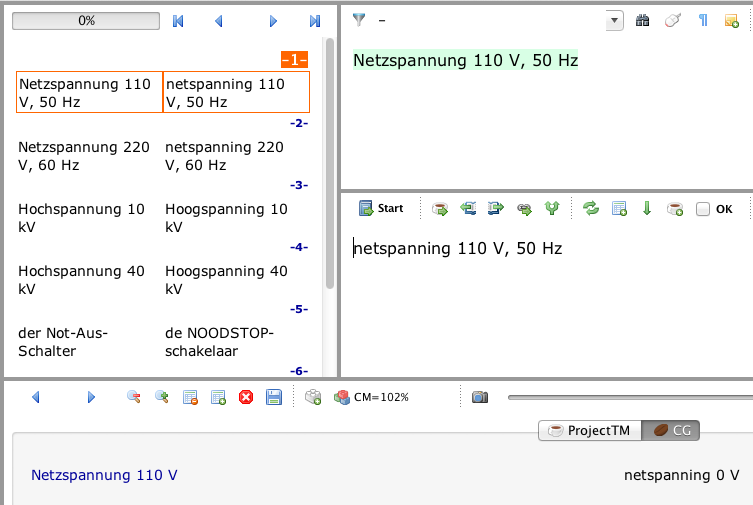Click the add note icon
Viewport: 753px width, 505px height.
[x=731, y=21]
